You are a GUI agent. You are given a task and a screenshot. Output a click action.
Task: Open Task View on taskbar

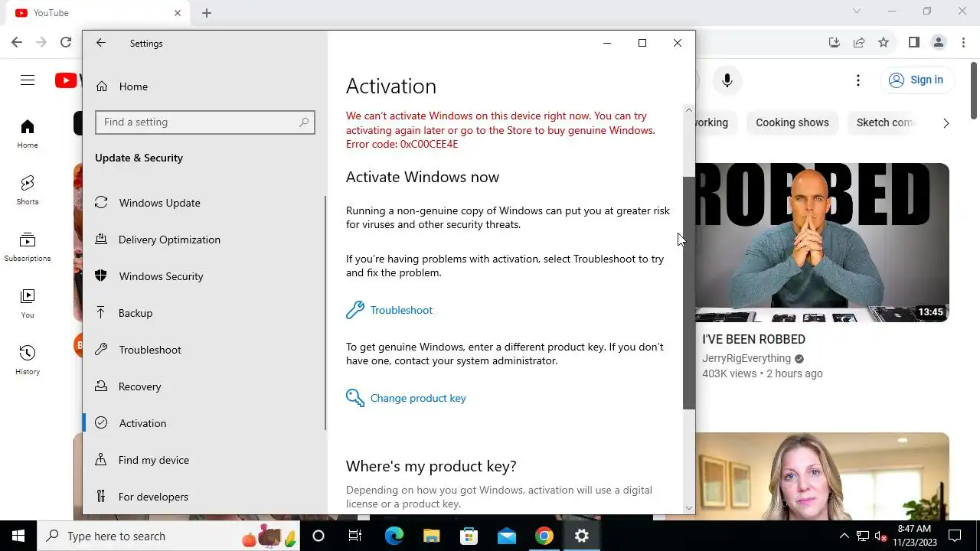point(355,536)
